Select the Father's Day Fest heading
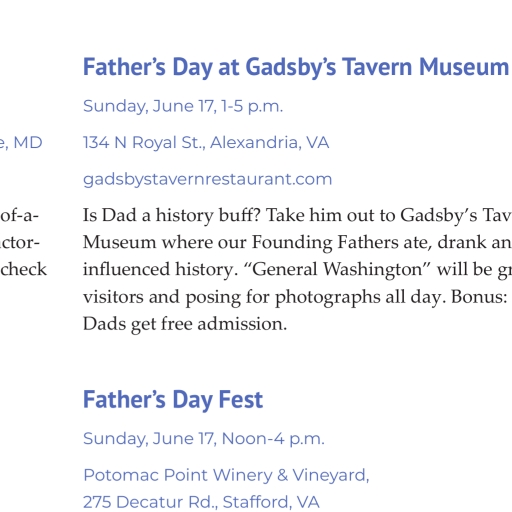This screenshot has width=512, height=512. (173, 399)
